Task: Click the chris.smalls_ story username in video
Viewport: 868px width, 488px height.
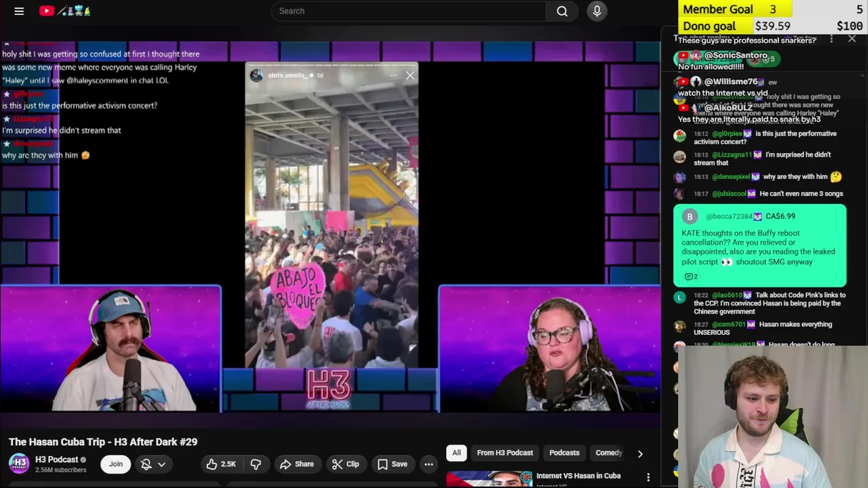Action: [x=287, y=75]
